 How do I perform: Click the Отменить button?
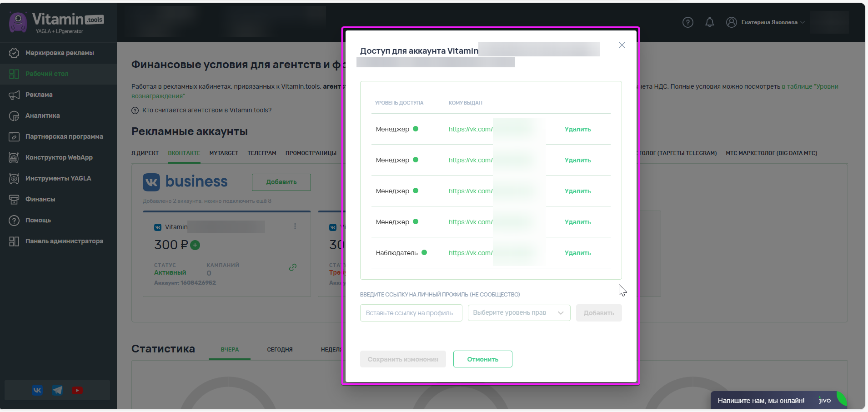click(x=483, y=359)
